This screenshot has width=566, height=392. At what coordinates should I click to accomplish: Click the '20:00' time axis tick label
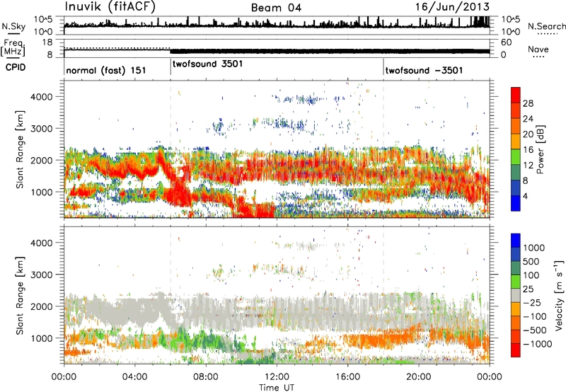tap(419, 377)
